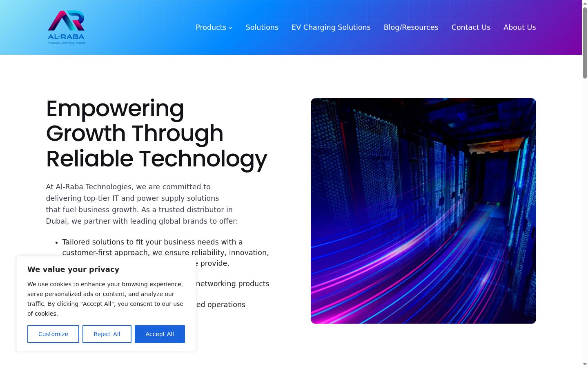Visit the About Us page

[x=520, y=27]
